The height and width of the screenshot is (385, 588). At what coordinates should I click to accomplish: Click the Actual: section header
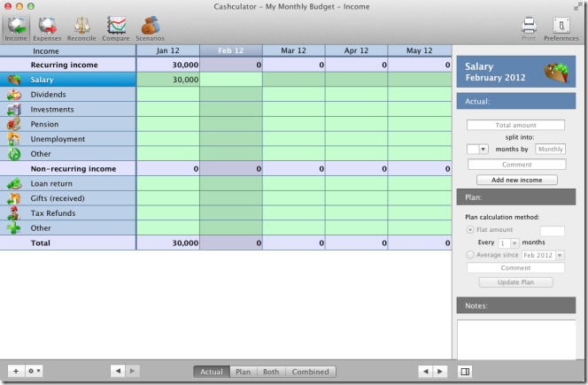(x=516, y=101)
